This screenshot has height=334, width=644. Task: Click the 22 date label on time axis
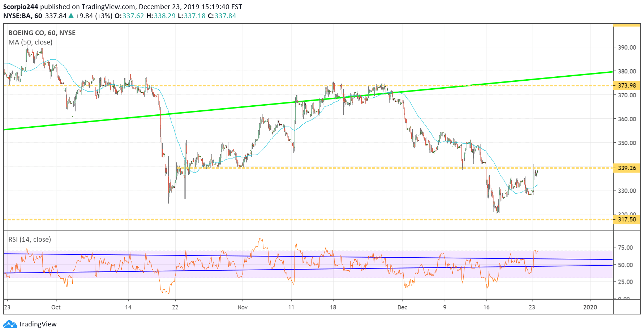(x=175, y=307)
